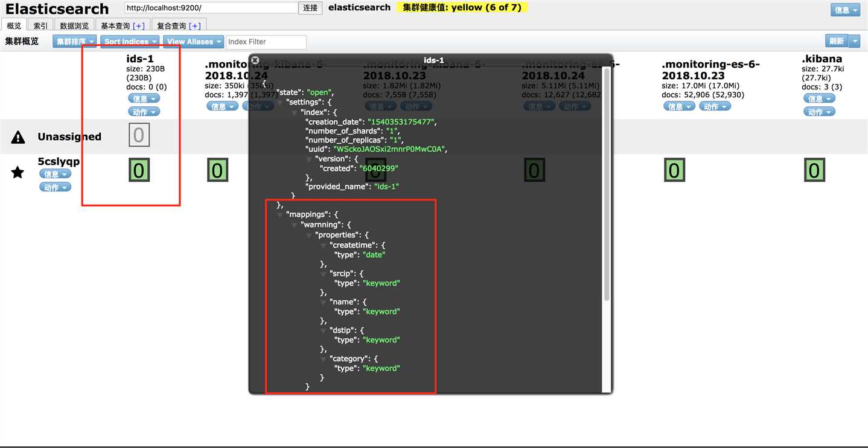Click the "provided_name" value ids-1
The height and width of the screenshot is (448, 868).
pos(386,187)
